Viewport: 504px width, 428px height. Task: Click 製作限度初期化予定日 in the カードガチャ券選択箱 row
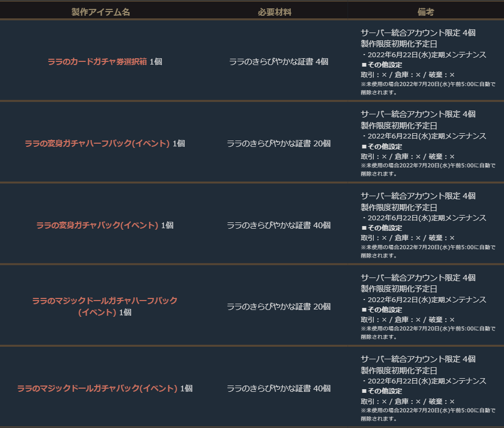click(398, 44)
